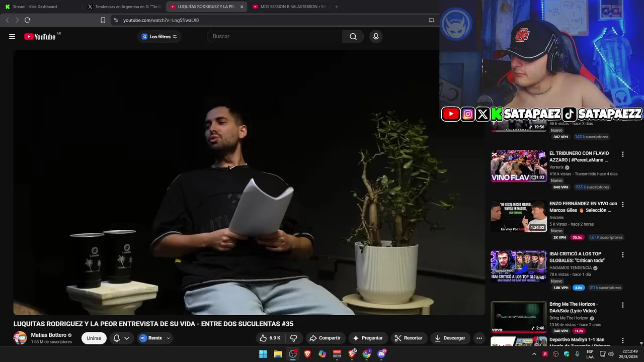This screenshot has width=644, height=362.
Task: Open options menu for El Tribunero video
Action: 622,154
